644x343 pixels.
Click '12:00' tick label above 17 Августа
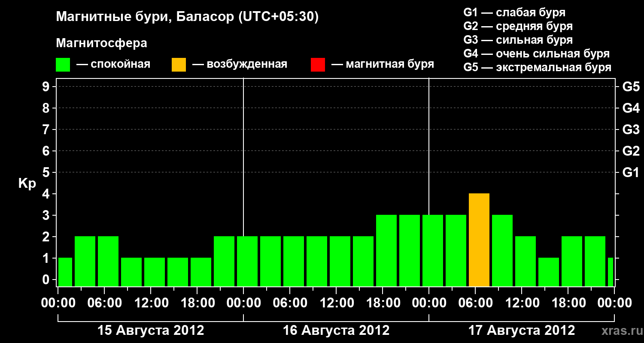point(522,303)
